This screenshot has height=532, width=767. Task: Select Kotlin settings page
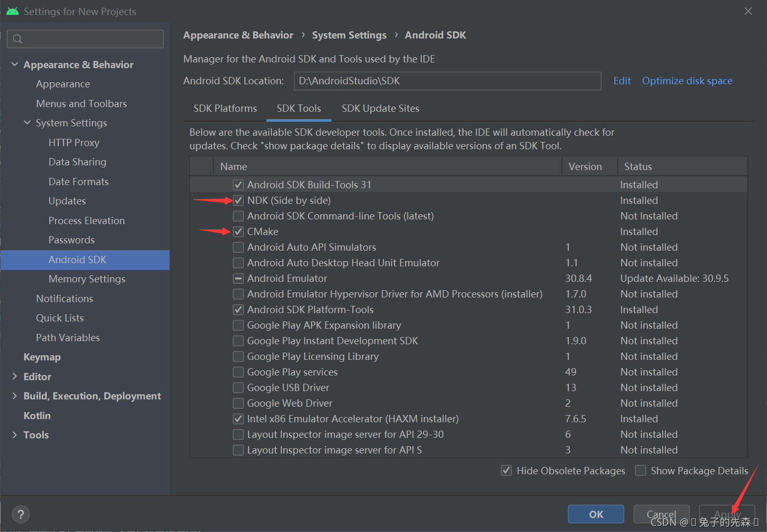click(x=37, y=416)
